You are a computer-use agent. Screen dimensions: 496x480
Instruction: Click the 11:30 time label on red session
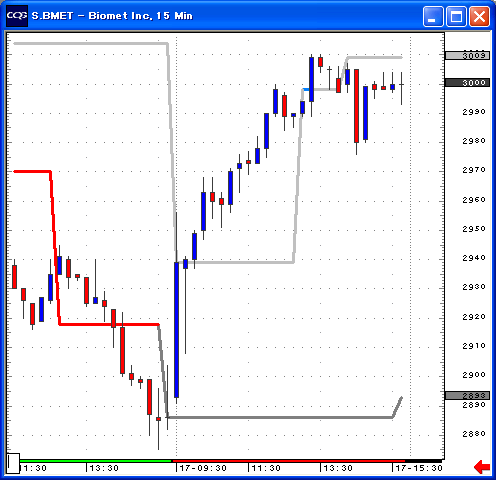point(266,468)
